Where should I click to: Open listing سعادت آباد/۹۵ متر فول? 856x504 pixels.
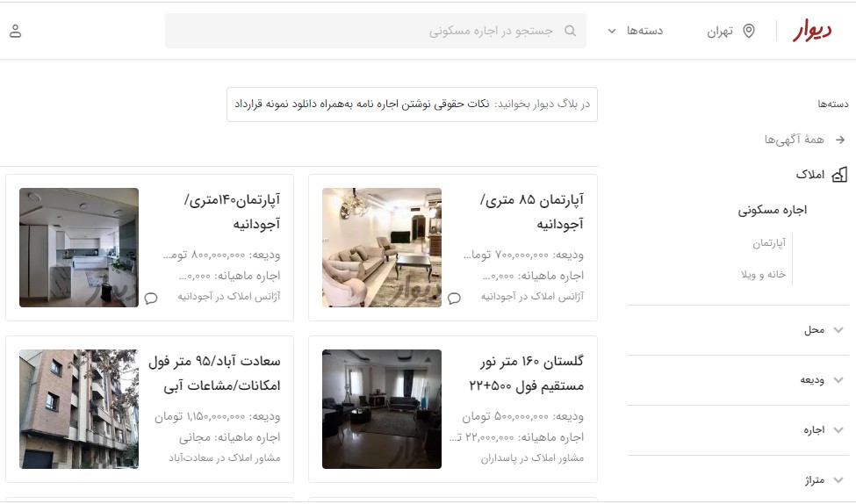pos(149,409)
